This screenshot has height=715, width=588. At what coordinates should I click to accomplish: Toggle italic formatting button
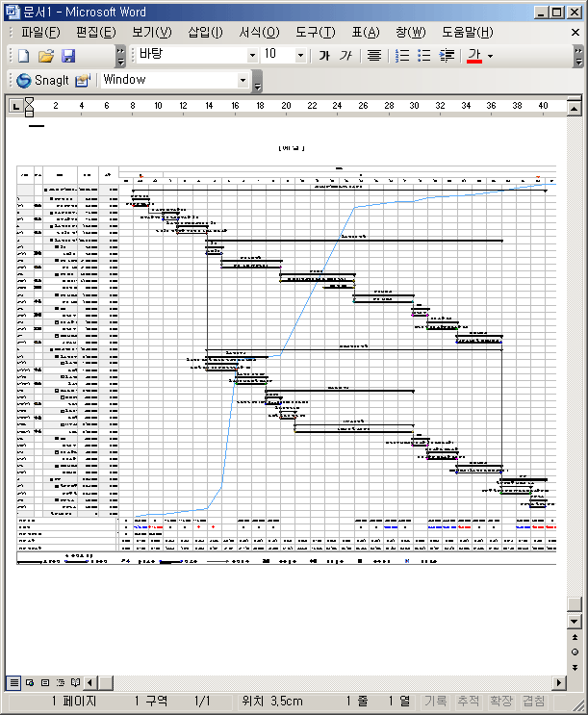click(x=345, y=56)
